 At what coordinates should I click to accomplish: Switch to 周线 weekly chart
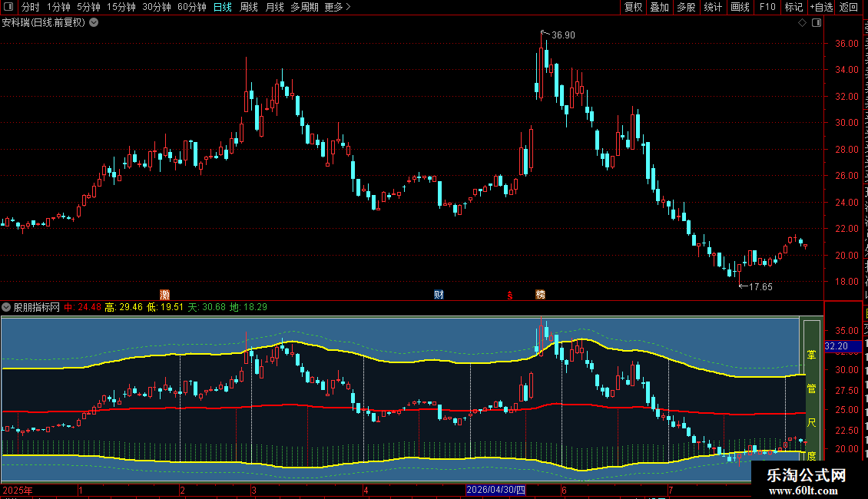coord(249,7)
